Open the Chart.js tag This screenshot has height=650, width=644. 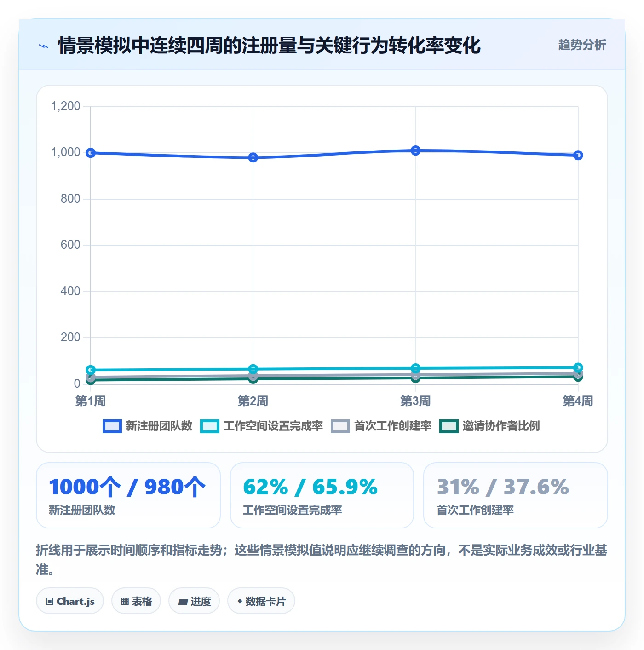pos(70,601)
